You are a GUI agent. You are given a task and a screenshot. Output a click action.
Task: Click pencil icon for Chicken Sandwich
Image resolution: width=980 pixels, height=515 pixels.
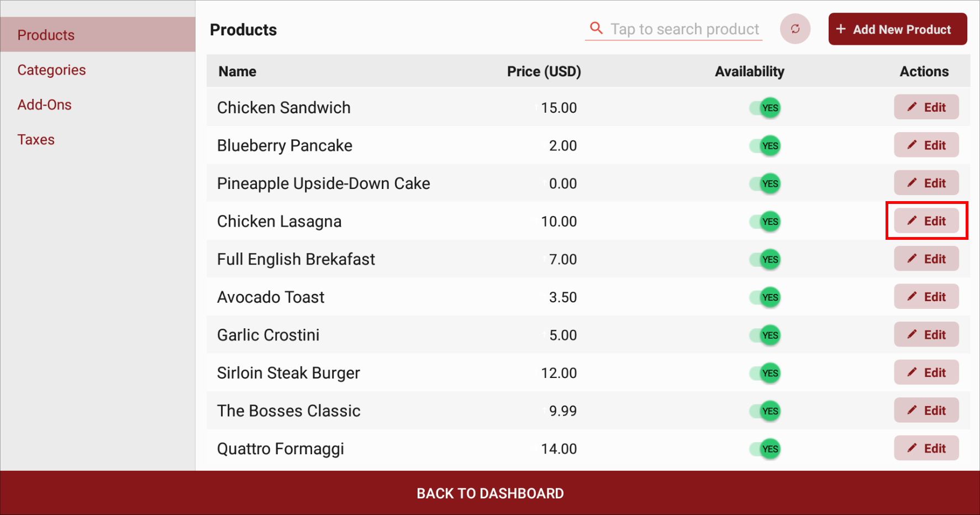click(x=912, y=107)
